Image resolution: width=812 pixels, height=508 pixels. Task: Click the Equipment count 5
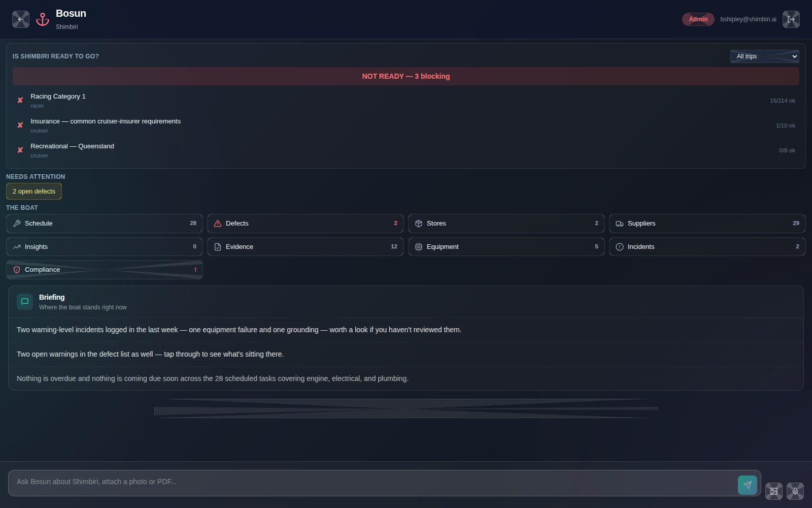(x=597, y=246)
